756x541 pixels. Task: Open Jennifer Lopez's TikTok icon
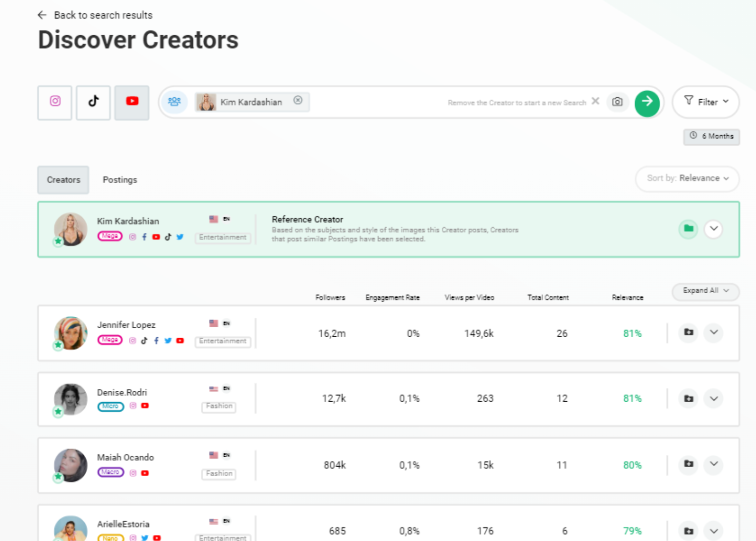[x=144, y=341]
